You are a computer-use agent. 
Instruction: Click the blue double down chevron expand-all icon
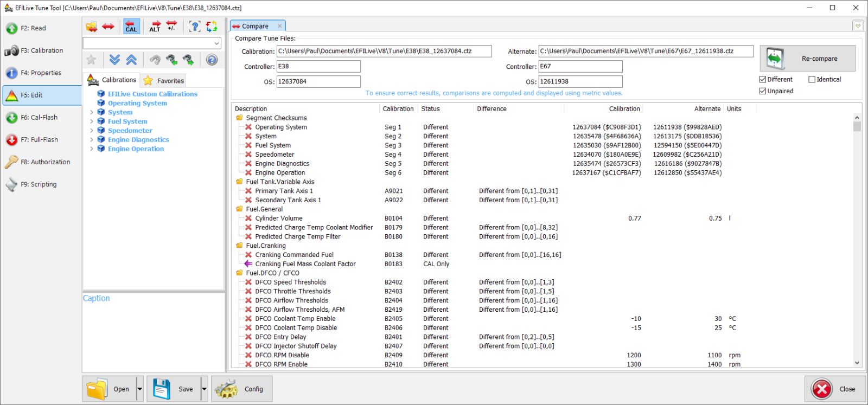[x=114, y=60]
